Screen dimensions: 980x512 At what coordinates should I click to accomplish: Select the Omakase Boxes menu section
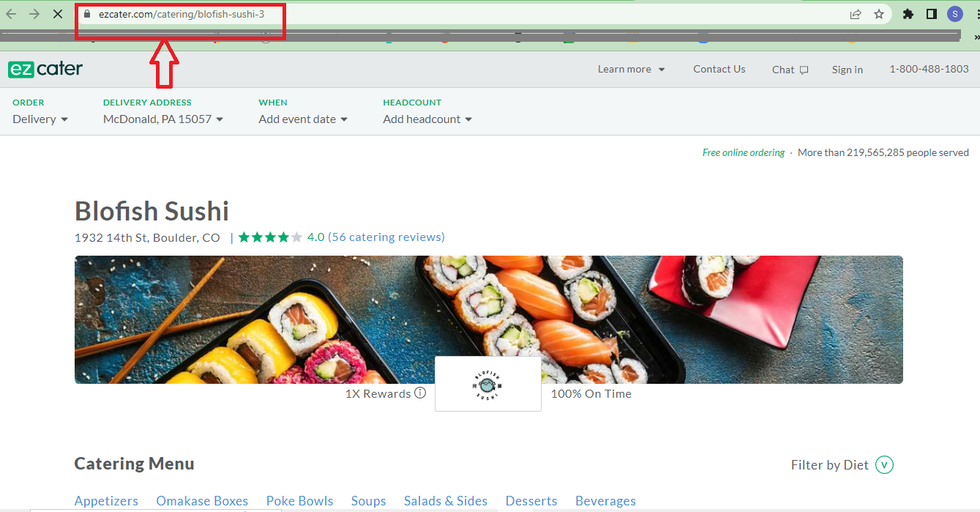[202, 501]
